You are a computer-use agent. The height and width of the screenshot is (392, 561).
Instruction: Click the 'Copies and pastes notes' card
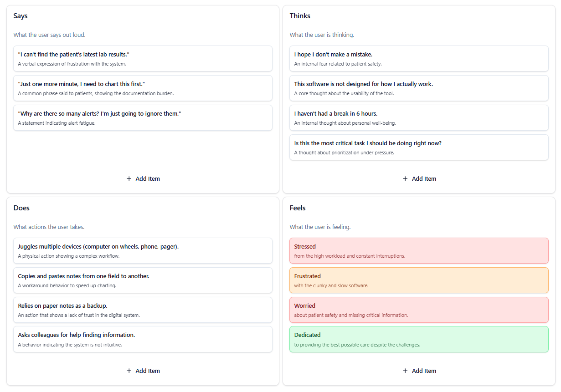point(143,280)
